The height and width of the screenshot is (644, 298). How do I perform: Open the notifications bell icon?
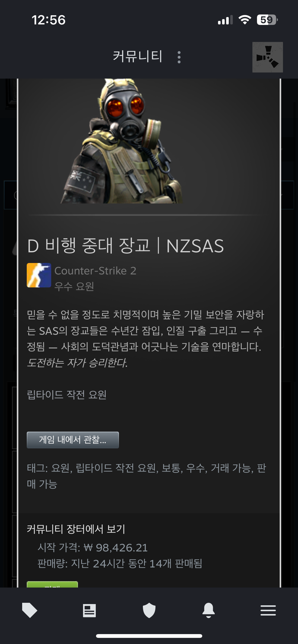209,610
